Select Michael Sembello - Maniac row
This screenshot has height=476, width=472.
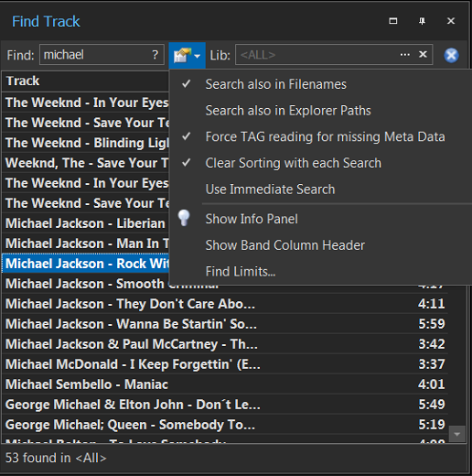[x=225, y=384]
